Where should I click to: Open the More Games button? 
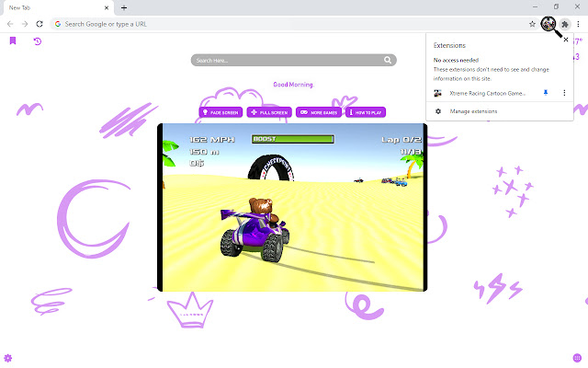point(319,112)
